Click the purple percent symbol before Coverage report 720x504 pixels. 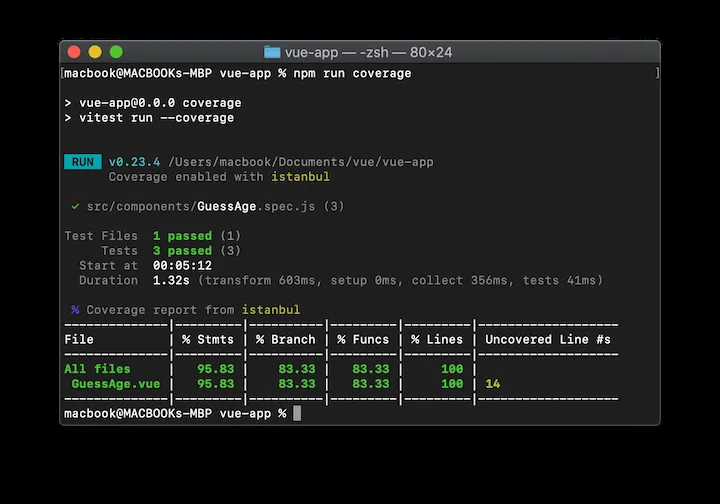pos(75,310)
